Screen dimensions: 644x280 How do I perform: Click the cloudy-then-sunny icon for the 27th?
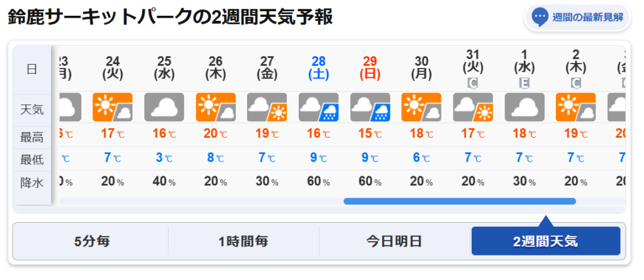(x=267, y=107)
